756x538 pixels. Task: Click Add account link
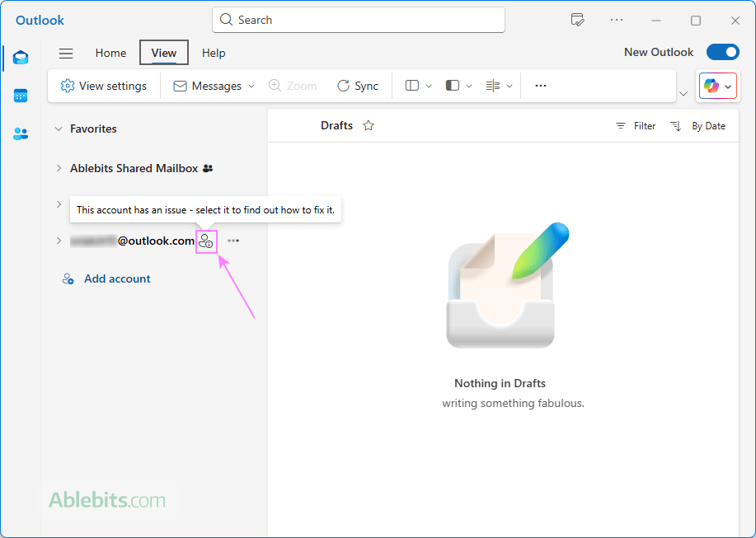click(106, 278)
